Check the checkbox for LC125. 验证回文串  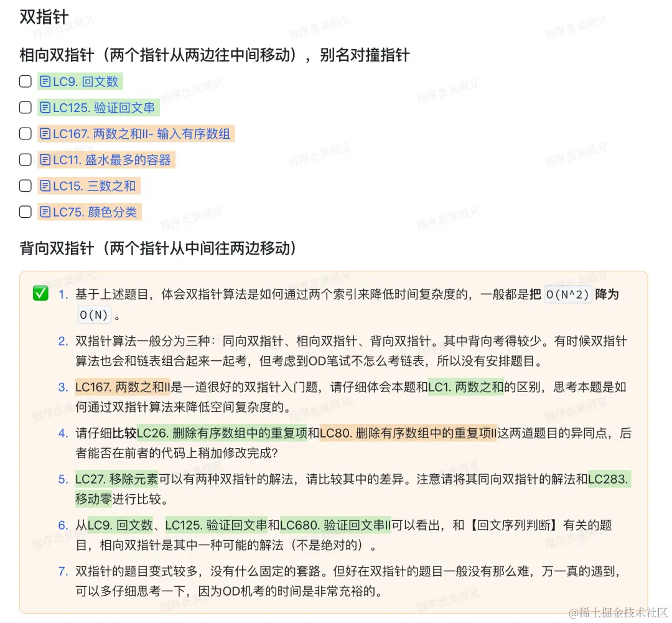pos(25,107)
